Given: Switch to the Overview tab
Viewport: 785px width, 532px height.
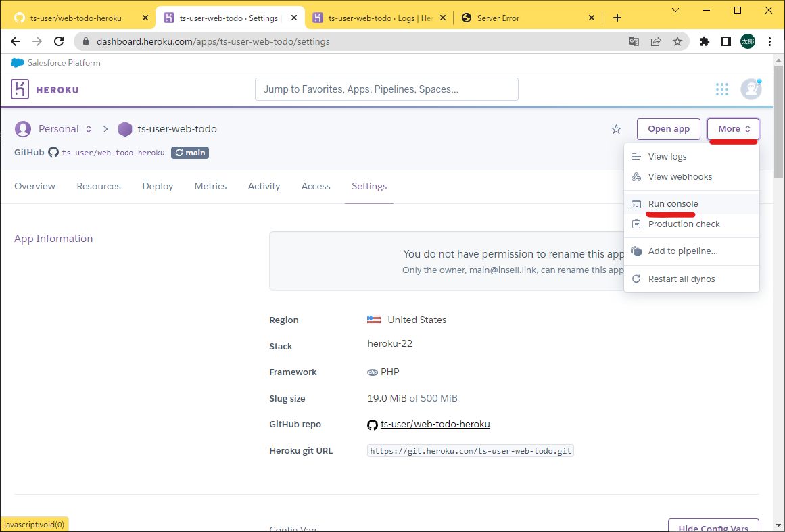Looking at the screenshot, I should point(35,186).
